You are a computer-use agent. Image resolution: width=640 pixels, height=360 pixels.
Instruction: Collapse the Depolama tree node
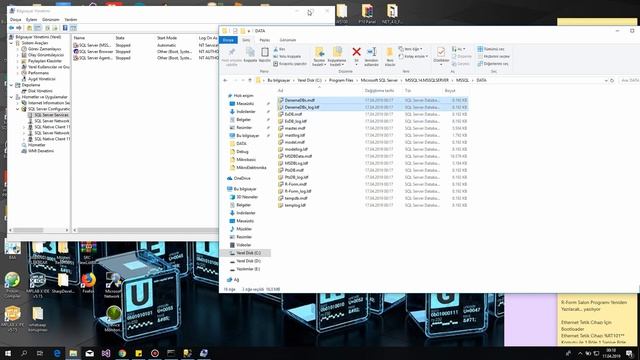[12, 85]
